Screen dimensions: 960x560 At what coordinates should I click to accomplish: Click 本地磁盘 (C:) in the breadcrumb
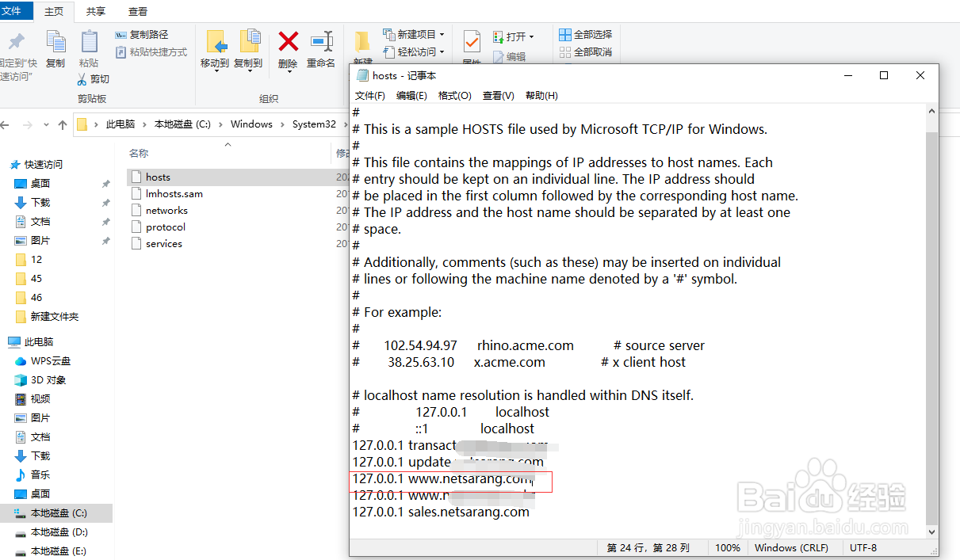[182, 124]
